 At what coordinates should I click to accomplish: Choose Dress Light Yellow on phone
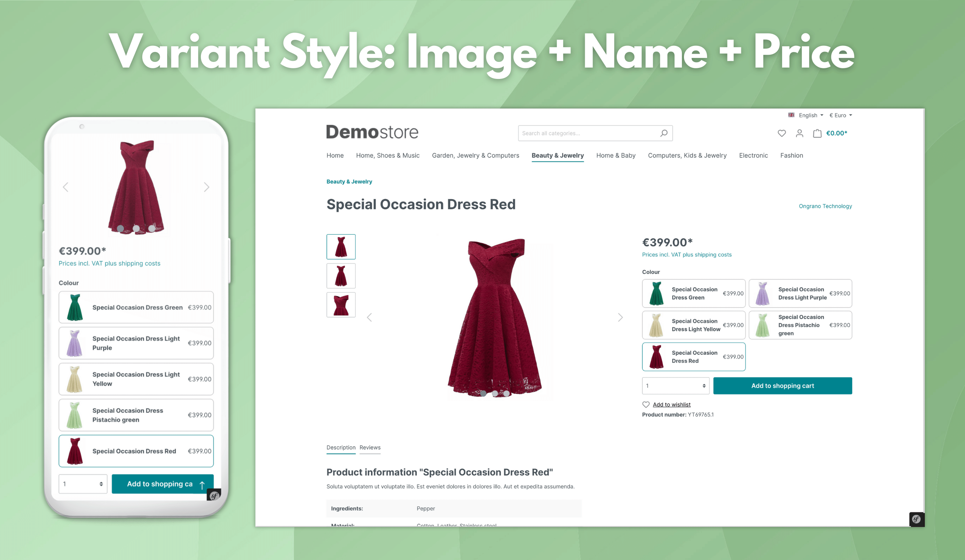(136, 379)
